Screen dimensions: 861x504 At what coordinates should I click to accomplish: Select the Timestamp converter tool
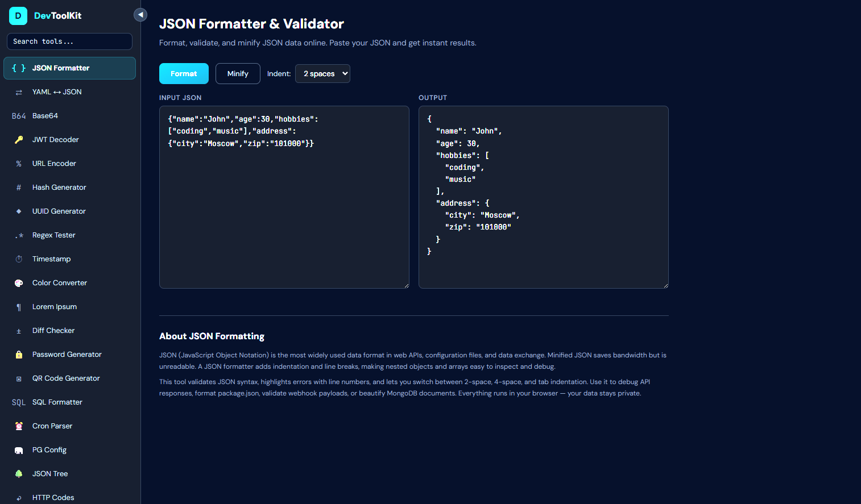[51, 259]
